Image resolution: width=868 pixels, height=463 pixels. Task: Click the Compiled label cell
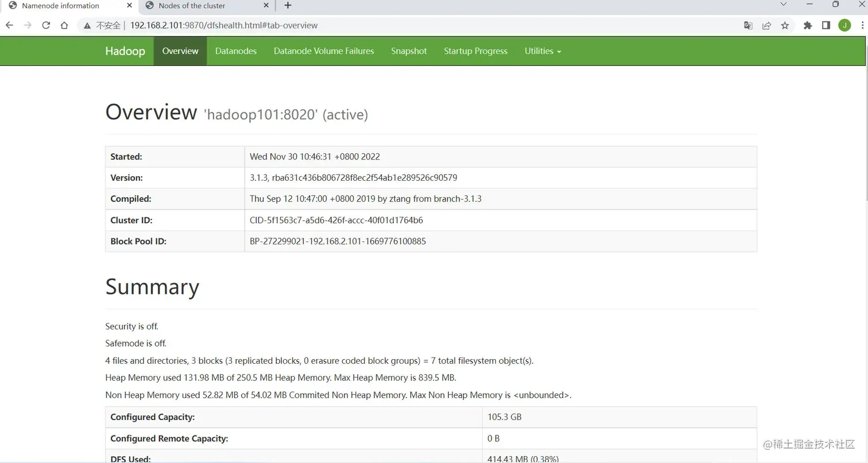click(175, 199)
